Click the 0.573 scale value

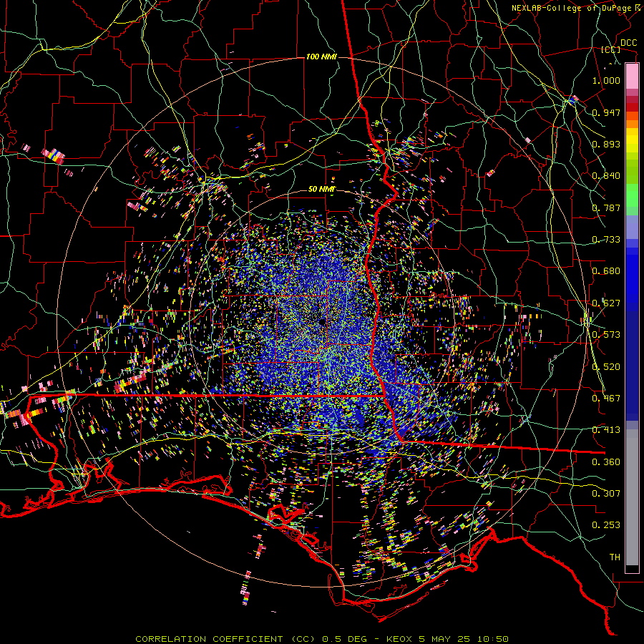tap(606, 335)
